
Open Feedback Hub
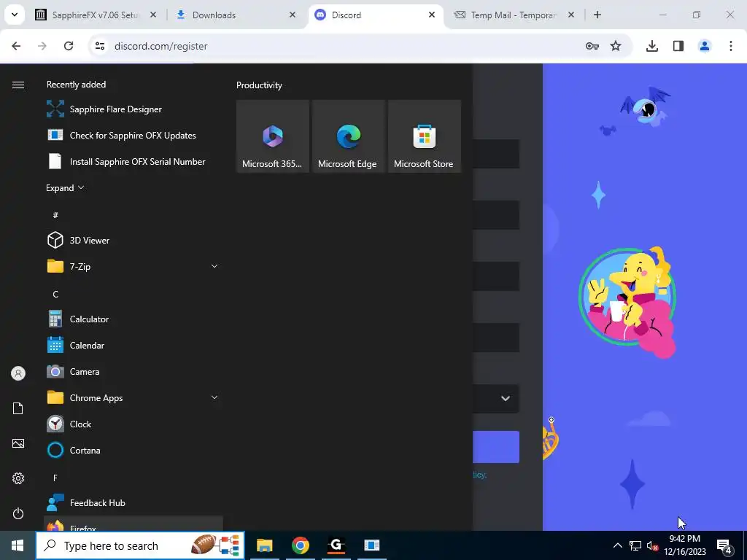pos(133,502)
